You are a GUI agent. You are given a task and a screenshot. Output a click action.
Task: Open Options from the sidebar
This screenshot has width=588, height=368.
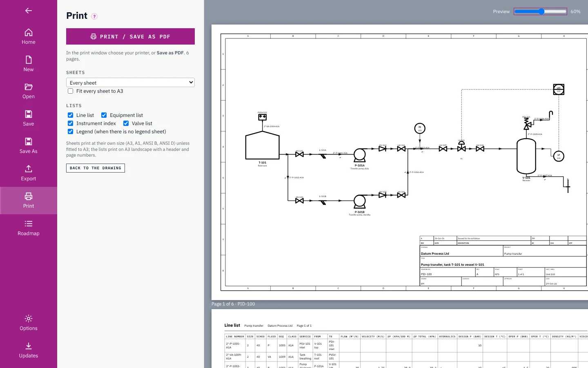[29, 323]
